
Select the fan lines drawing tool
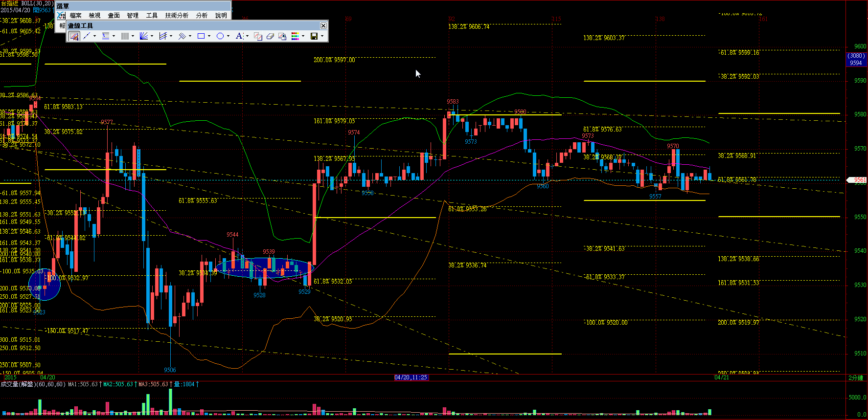pyautogui.click(x=144, y=36)
